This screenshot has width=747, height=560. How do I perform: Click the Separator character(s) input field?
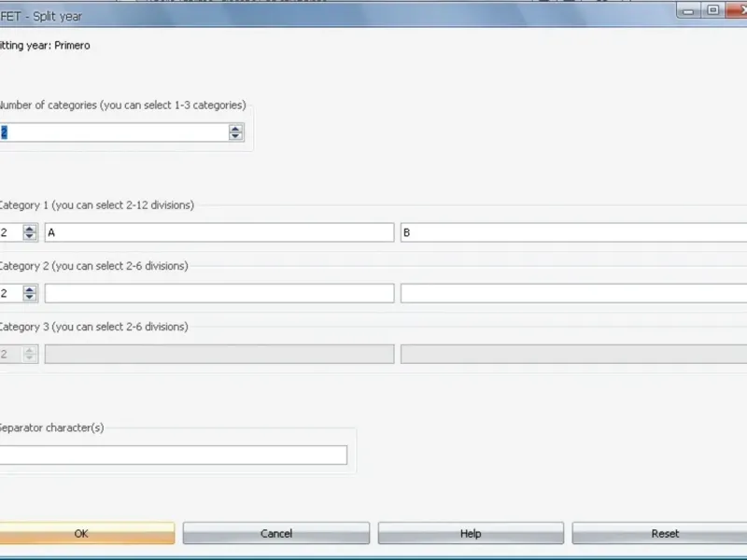click(174, 455)
